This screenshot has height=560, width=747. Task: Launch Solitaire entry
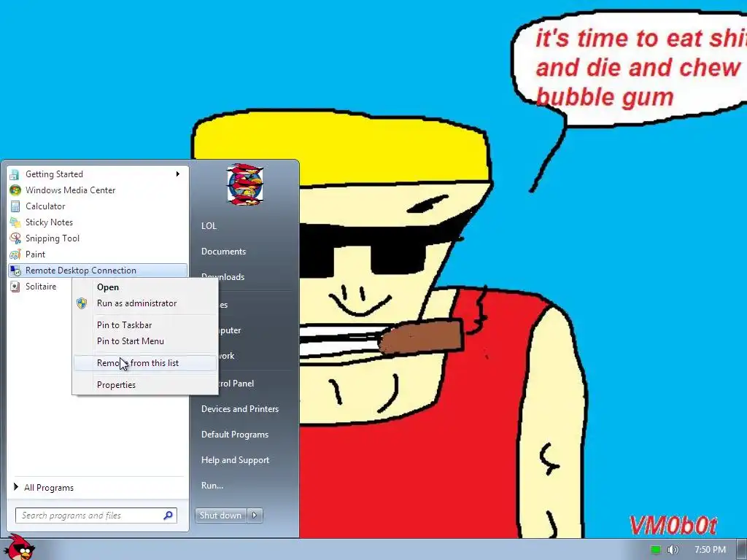pyautogui.click(x=41, y=287)
